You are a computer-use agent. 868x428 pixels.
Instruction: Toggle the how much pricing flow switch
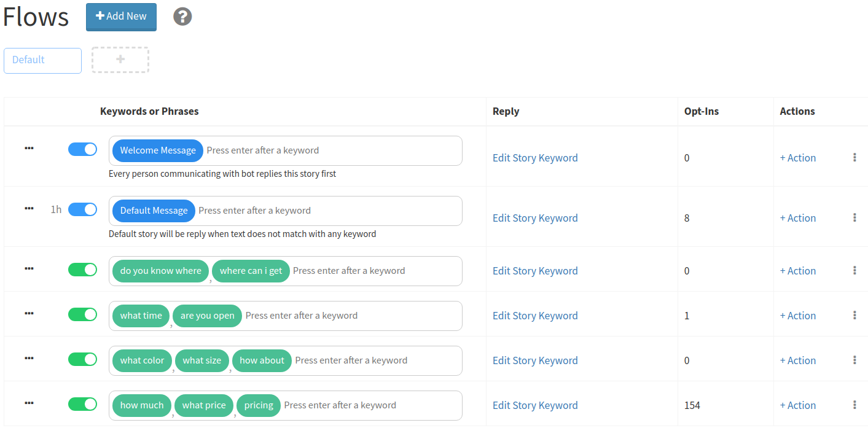click(82, 404)
